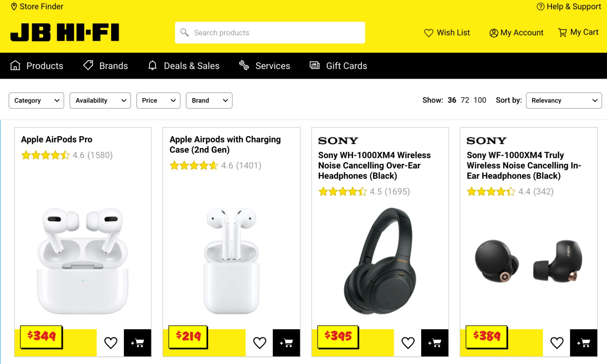Open the Sort by Relevancy dropdown
607x364 pixels.
click(x=564, y=100)
